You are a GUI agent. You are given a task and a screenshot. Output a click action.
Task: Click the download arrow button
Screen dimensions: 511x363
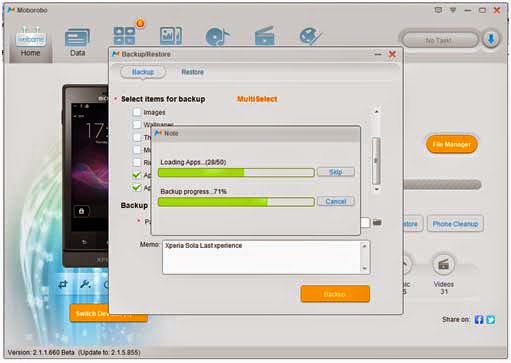[491, 40]
